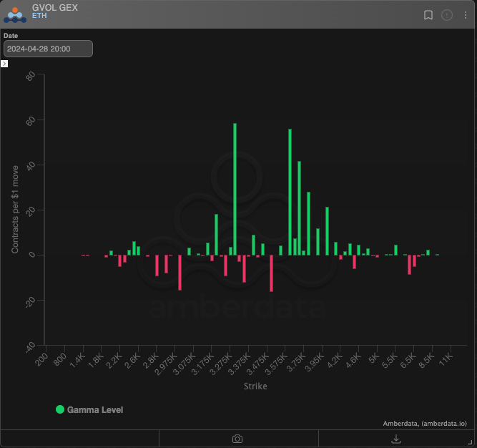This screenshot has width=477, height=448.
Task: Click the widget resize handle corner
Action: [x=471, y=442]
